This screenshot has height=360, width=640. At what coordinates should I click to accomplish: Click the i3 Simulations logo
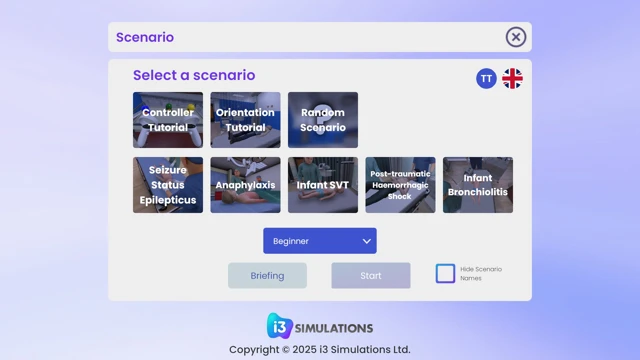point(320,326)
